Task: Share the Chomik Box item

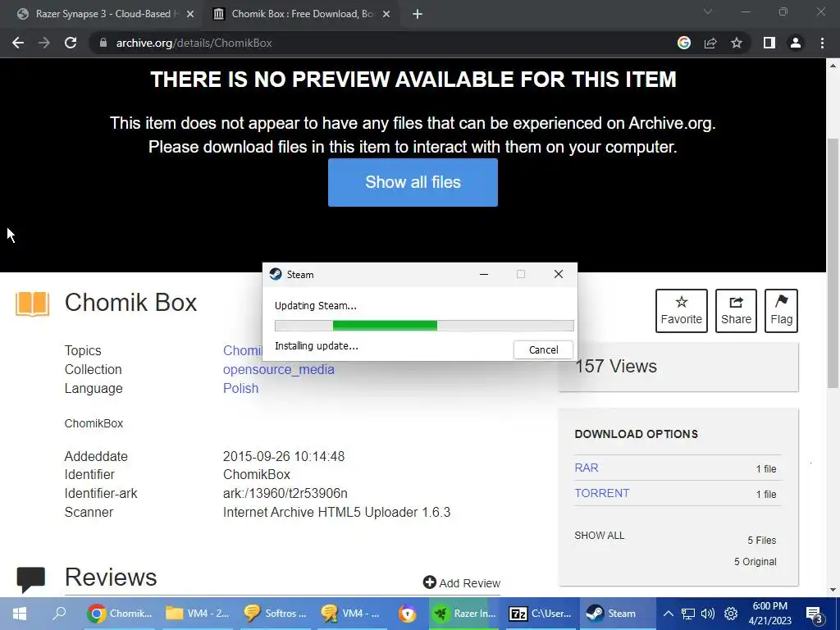Action: point(736,311)
